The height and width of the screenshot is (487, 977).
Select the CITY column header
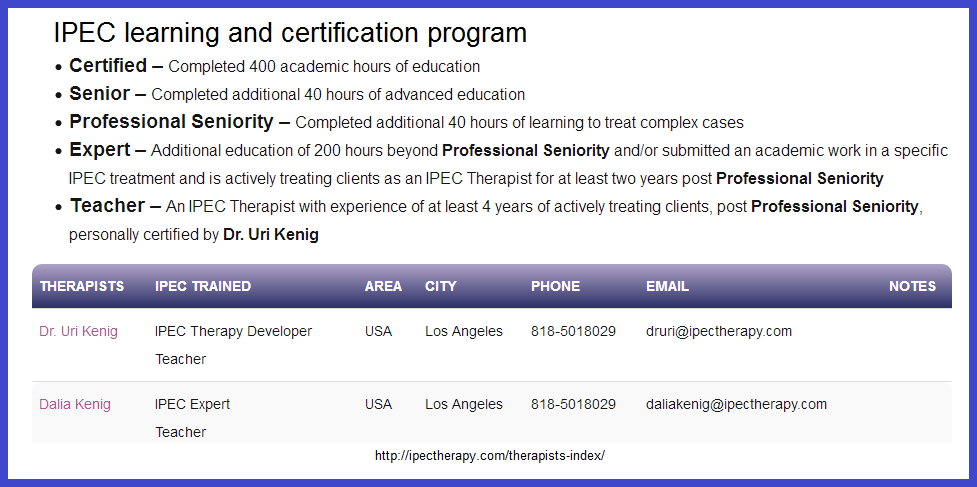tap(440, 286)
